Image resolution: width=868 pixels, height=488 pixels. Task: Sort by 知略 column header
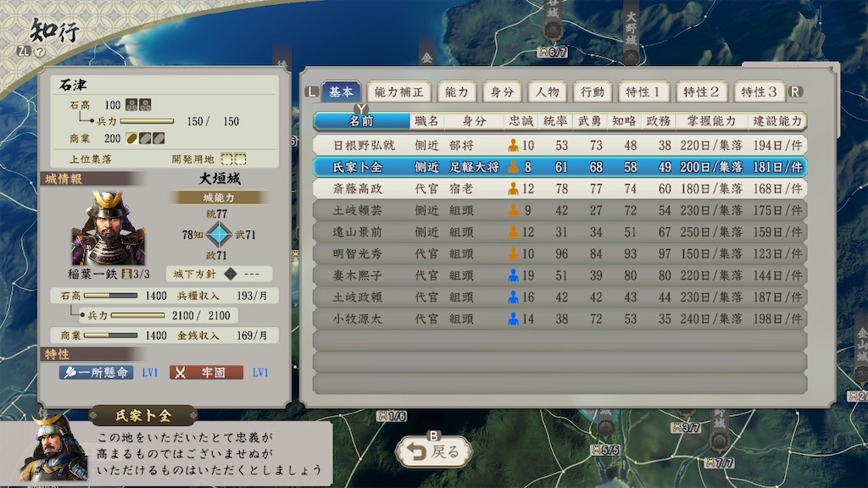(x=624, y=121)
